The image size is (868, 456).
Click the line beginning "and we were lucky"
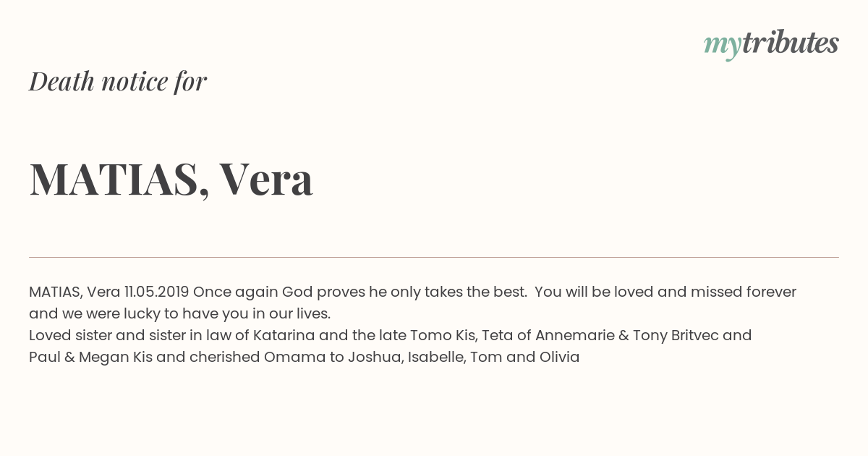pyautogui.click(x=179, y=313)
